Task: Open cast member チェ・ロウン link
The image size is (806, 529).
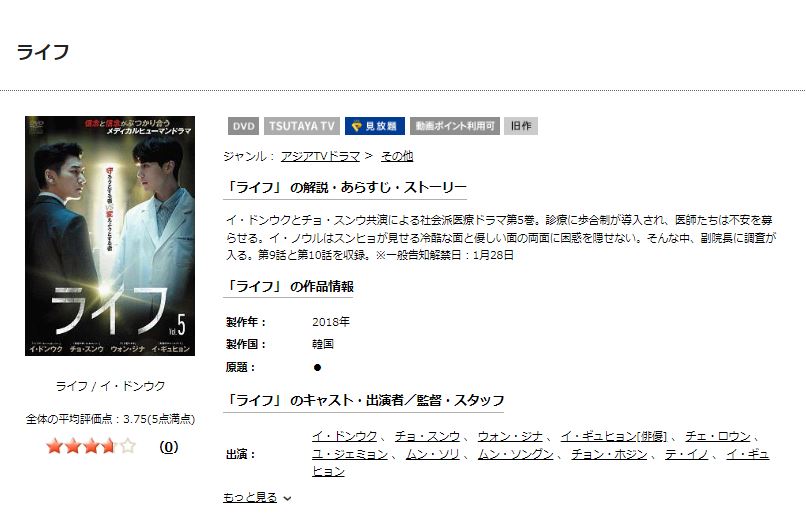Action: [718, 436]
